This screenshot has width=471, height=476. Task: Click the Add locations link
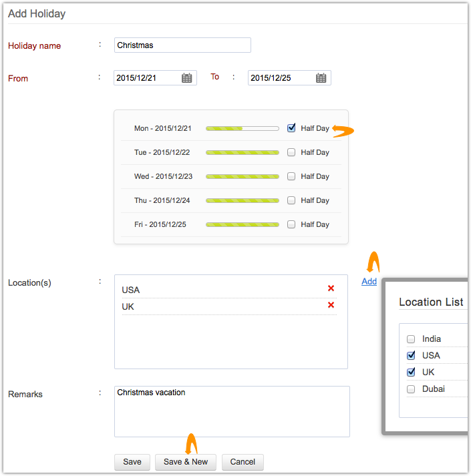point(369,282)
